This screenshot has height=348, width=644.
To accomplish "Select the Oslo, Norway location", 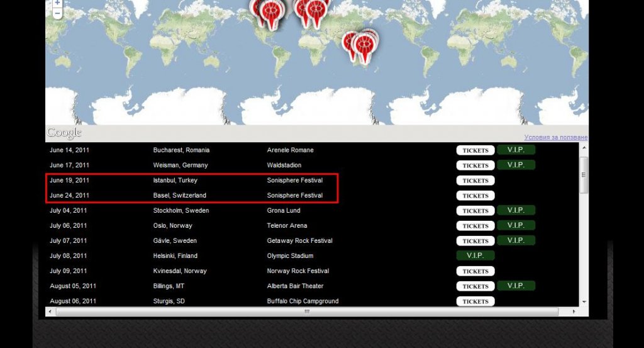I will [x=172, y=225].
